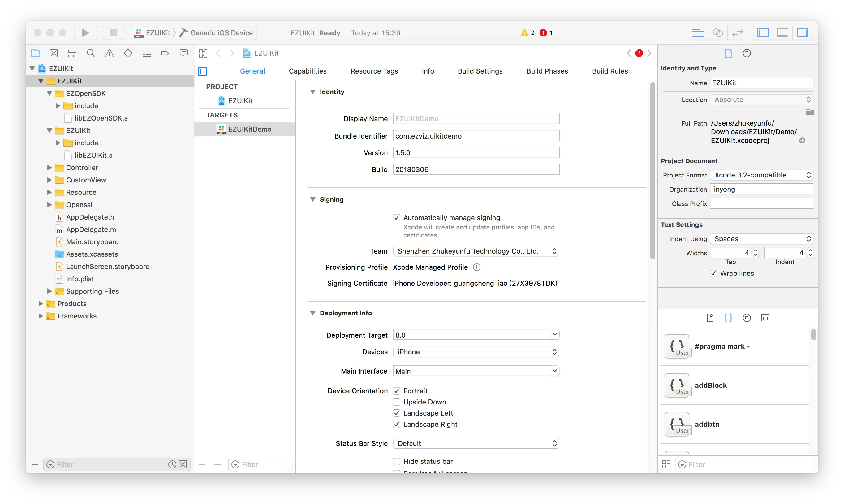
Task: Select the Code Snippet library icon
Action: pyautogui.click(x=728, y=318)
